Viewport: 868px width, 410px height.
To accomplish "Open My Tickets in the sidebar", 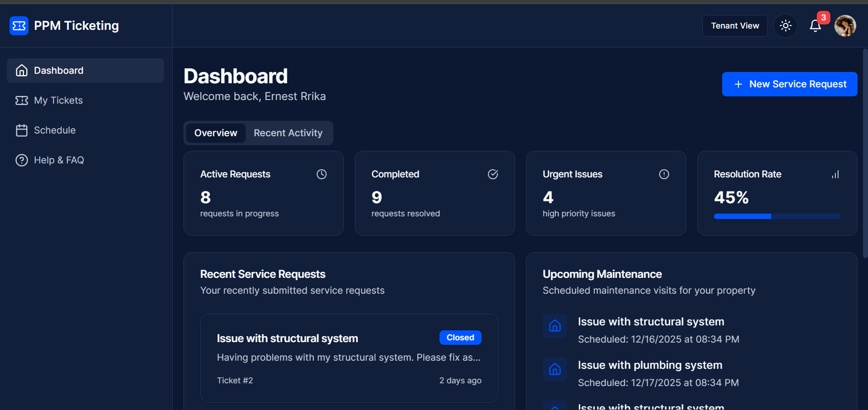I will [x=85, y=100].
